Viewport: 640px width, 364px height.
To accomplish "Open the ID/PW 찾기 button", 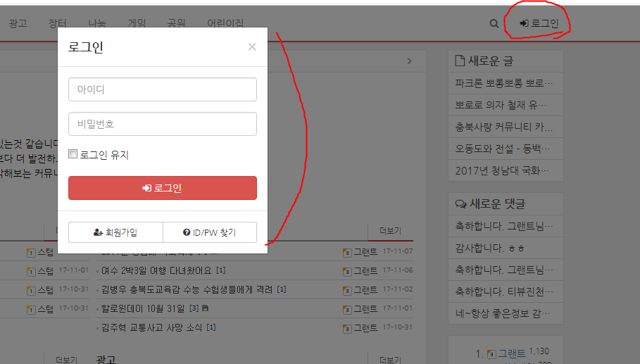I will [x=209, y=232].
